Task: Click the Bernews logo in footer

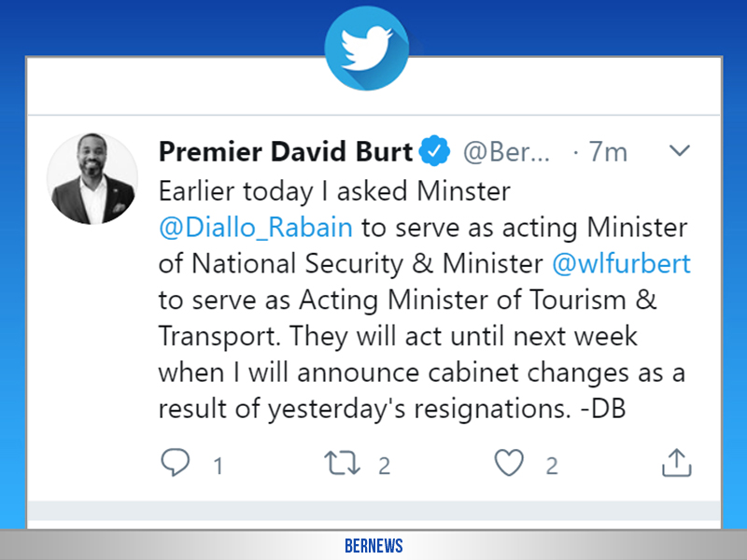Action: [373, 546]
